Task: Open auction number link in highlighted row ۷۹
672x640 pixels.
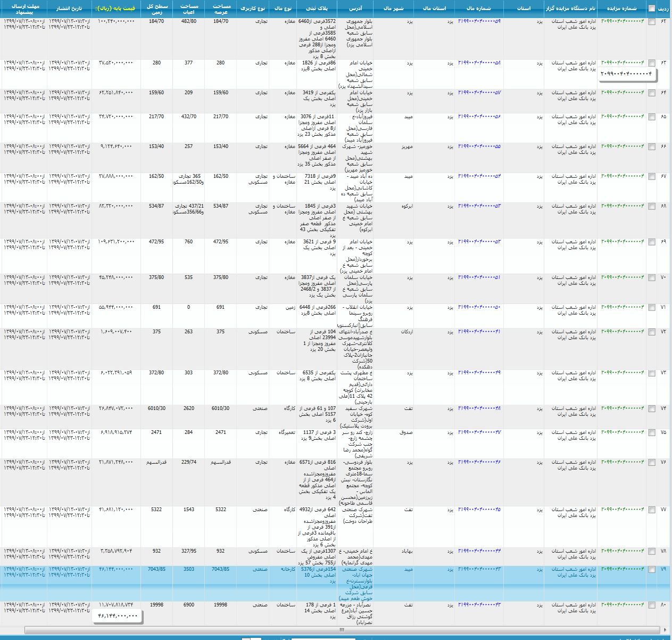Action: 623,569
